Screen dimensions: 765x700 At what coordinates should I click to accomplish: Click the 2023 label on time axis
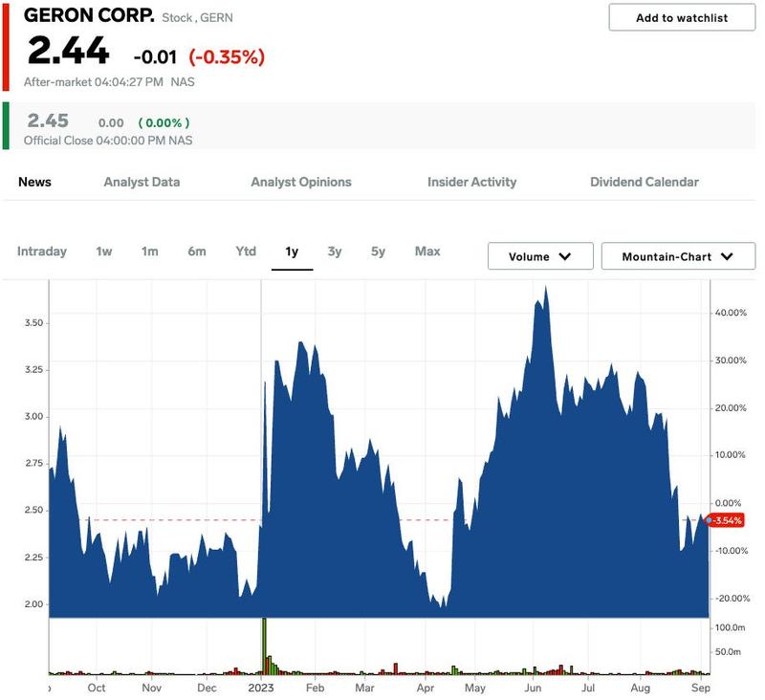click(261, 688)
